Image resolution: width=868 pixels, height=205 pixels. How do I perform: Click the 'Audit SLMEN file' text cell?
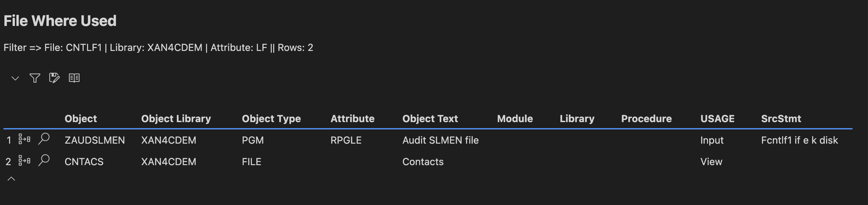440,140
